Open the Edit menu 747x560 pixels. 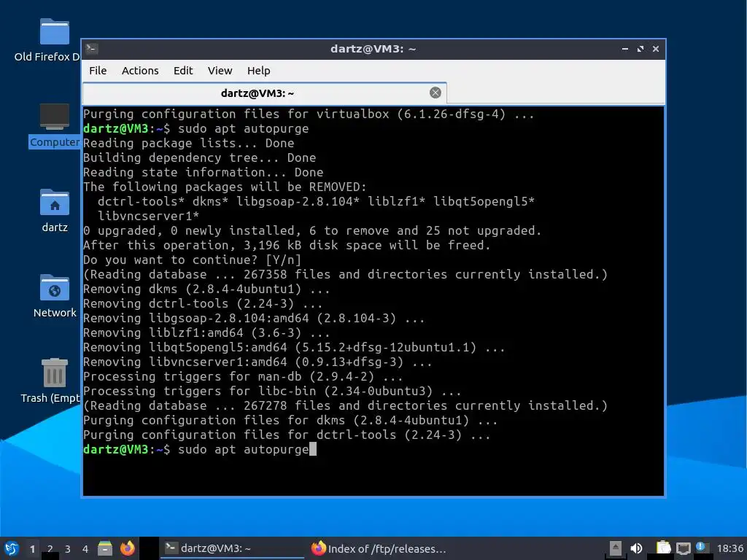pyautogui.click(x=183, y=71)
